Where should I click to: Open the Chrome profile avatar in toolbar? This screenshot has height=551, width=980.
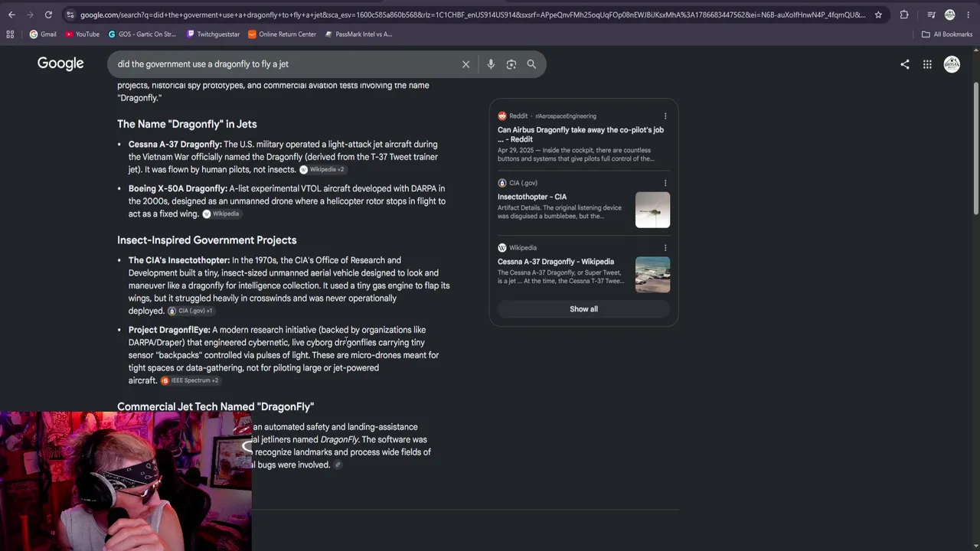click(x=950, y=15)
